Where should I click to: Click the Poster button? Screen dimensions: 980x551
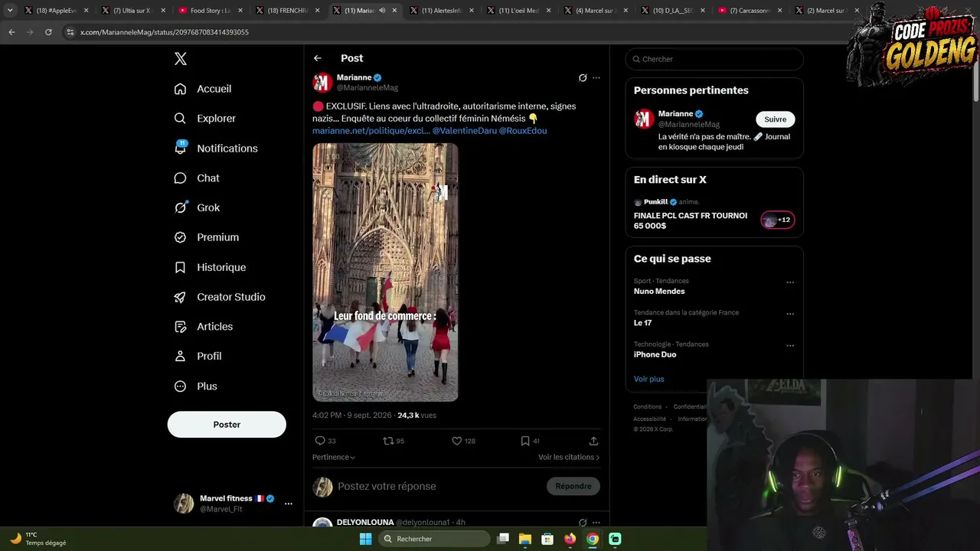227,425
